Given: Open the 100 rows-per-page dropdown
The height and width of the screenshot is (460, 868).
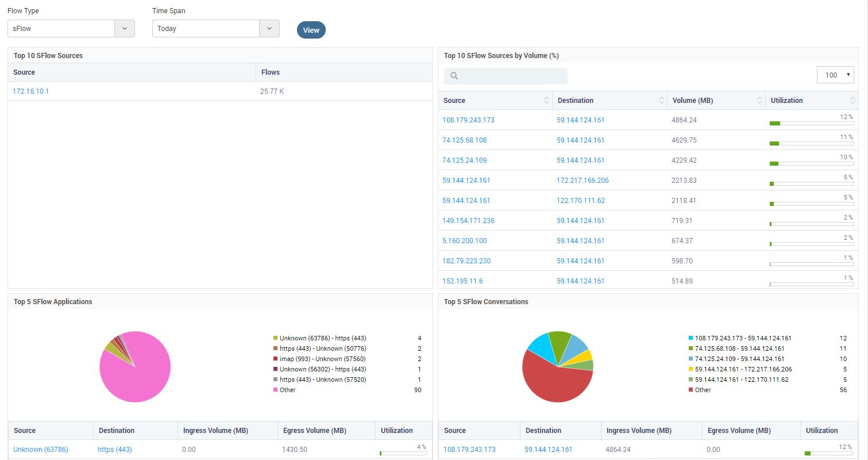Looking at the screenshot, I should click(835, 75).
